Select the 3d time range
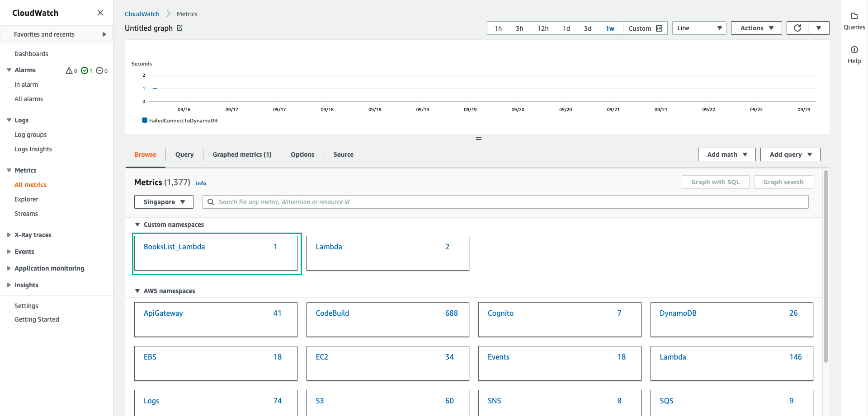Image resolution: width=868 pixels, height=416 pixels. [x=588, y=28]
